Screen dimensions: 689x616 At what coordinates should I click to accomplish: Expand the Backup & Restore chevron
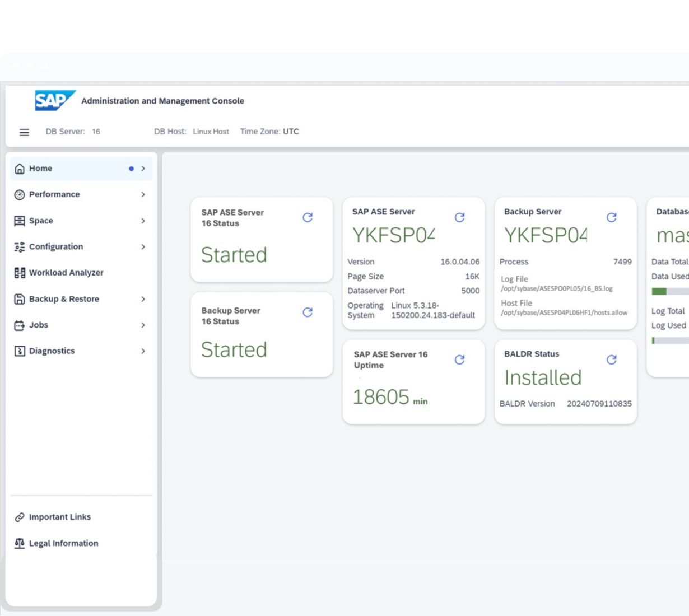143,299
